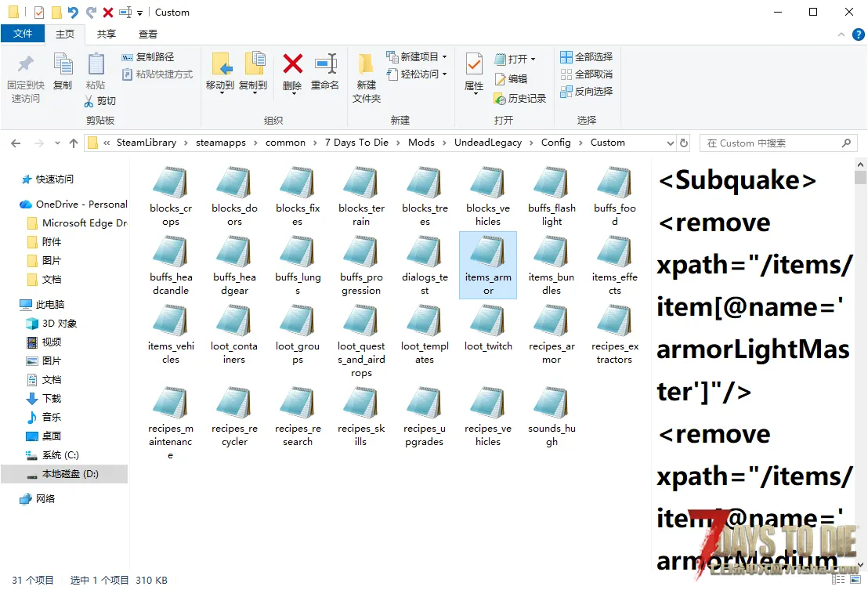
Task: Click the Pin to Quick Access icon
Action: (26, 64)
